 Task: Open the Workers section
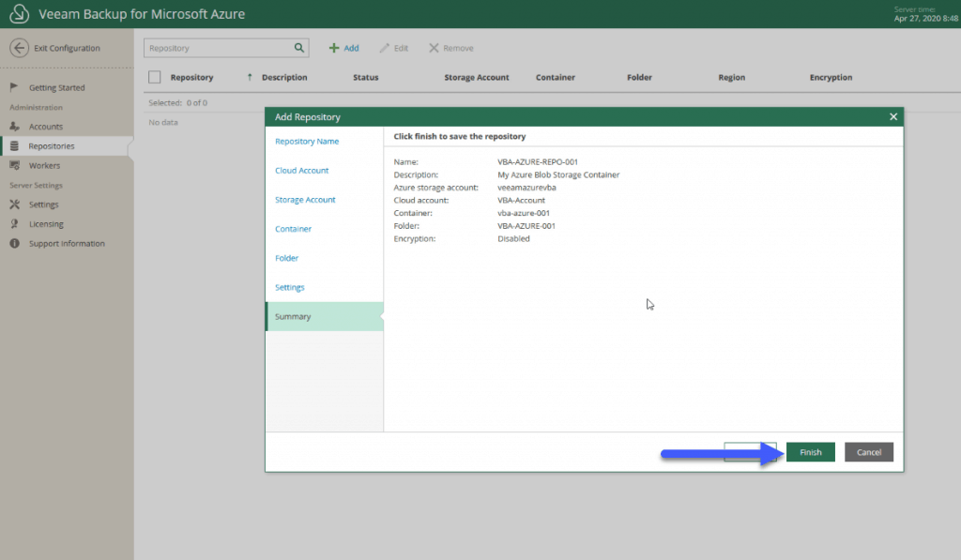click(x=45, y=165)
